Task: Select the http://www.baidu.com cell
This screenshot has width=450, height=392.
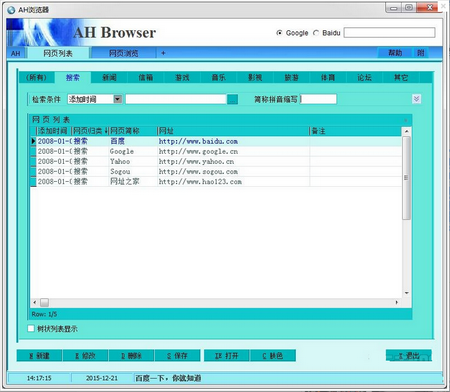Action: tap(233, 141)
